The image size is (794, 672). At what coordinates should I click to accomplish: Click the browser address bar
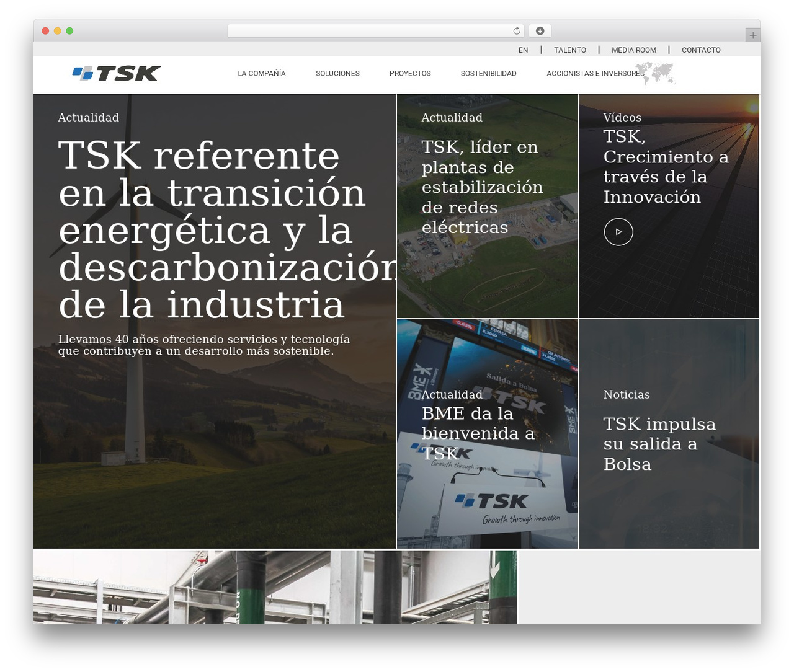(376, 31)
